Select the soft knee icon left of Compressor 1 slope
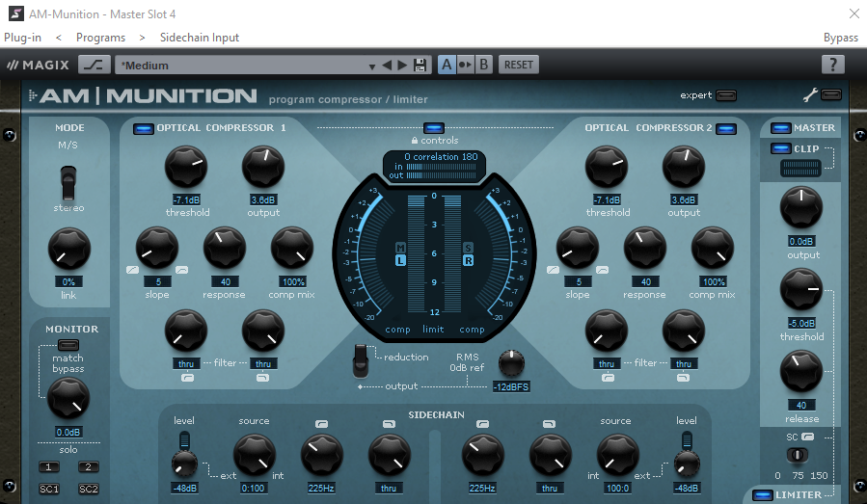 tap(133, 270)
